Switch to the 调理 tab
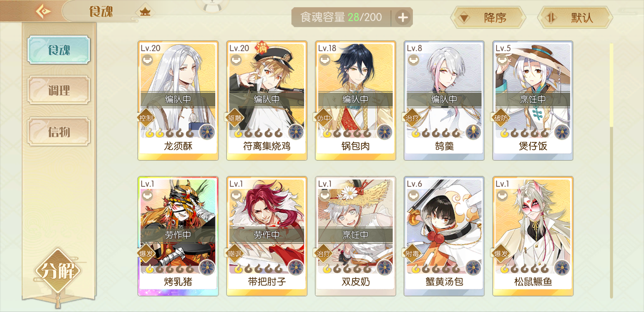This screenshot has width=644, height=312. (59, 90)
